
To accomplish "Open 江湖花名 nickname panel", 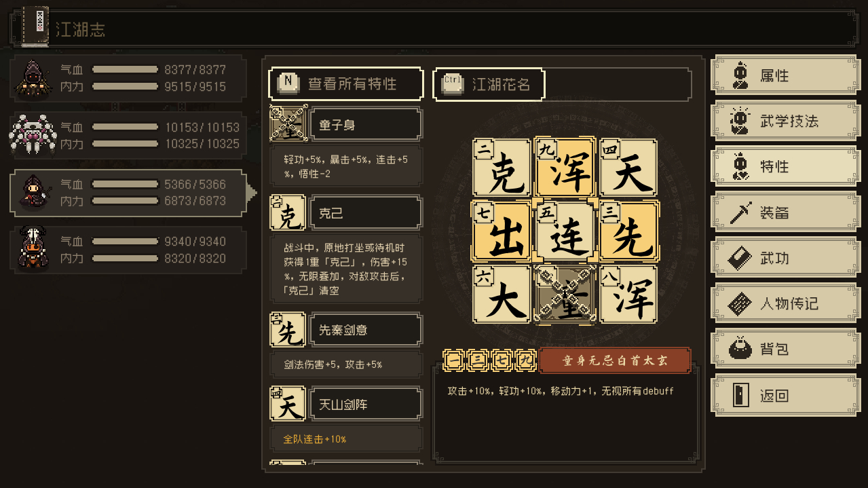I will [x=489, y=84].
